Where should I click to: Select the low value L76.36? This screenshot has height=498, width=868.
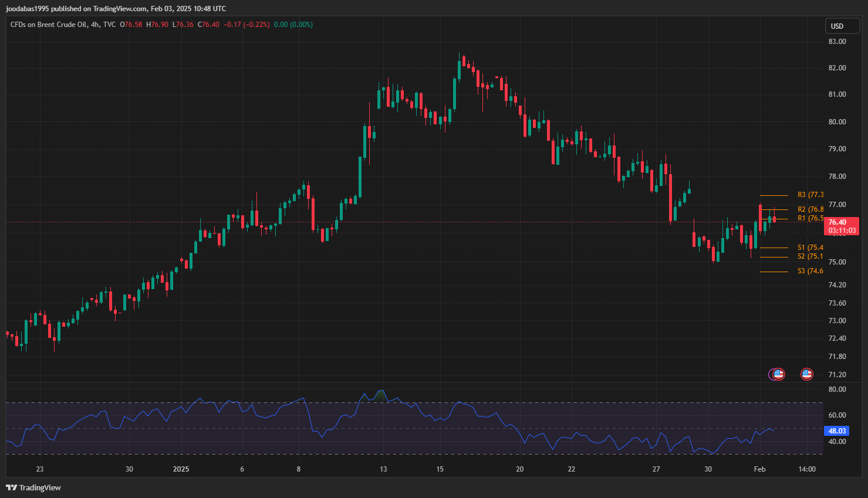click(x=183, y=25)
